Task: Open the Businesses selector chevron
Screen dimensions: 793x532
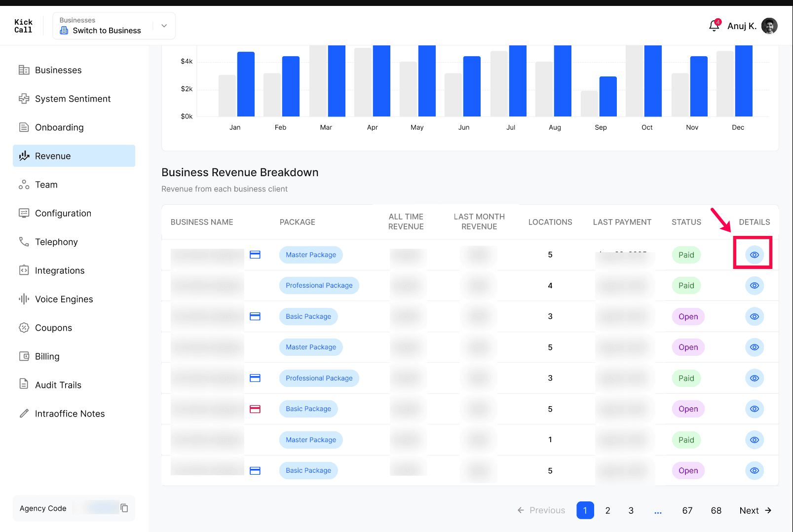Action: (x=164, y=26)
